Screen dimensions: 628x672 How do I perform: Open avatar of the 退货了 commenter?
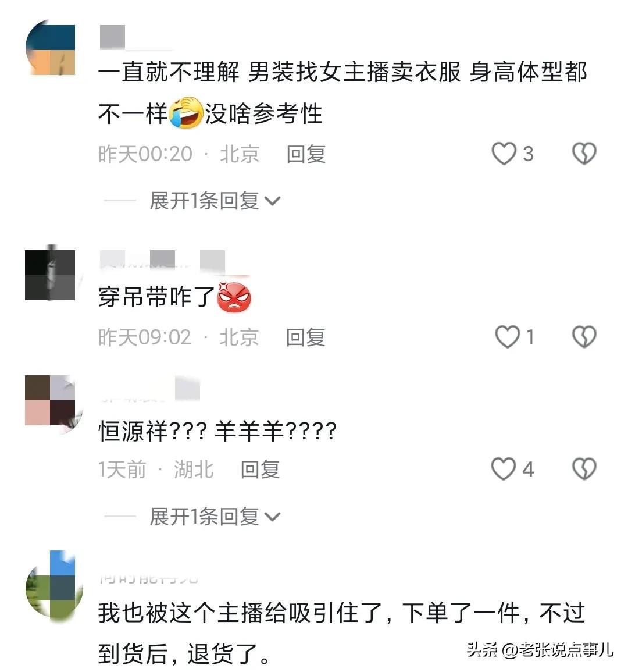52,586
